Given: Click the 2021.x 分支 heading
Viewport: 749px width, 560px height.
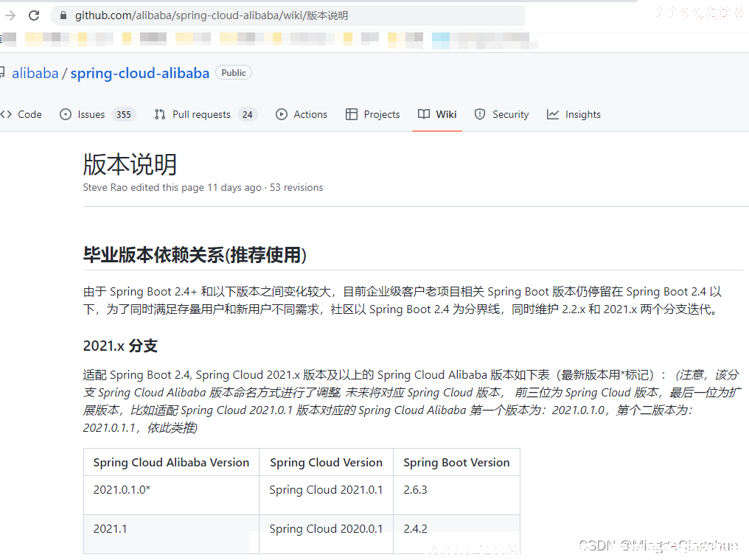Looking at the screenshot, I should click(120, 346).
